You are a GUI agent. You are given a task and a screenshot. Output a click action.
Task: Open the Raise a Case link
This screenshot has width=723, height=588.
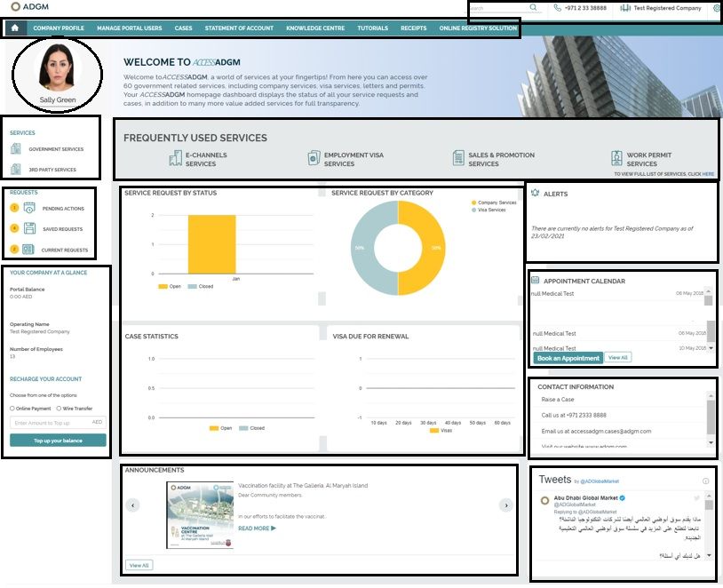click(x=558, y=400)
